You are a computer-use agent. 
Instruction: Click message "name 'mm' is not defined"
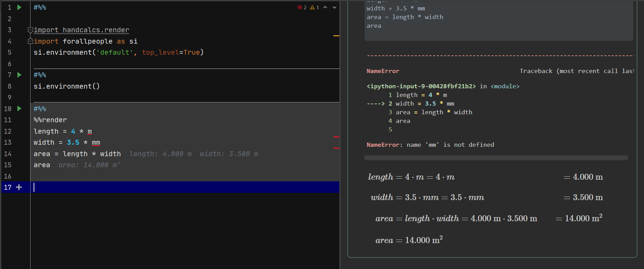tap(450, 145)
